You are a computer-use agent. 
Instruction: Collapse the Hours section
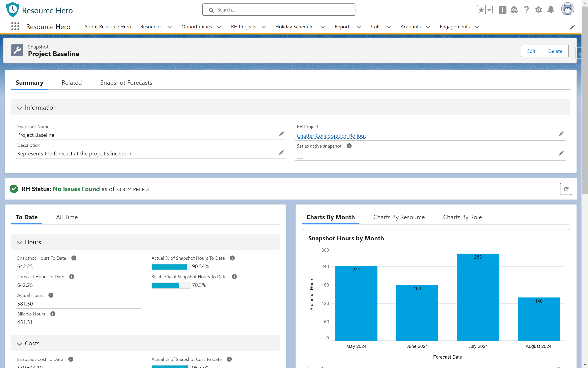(x=145, y=242)
